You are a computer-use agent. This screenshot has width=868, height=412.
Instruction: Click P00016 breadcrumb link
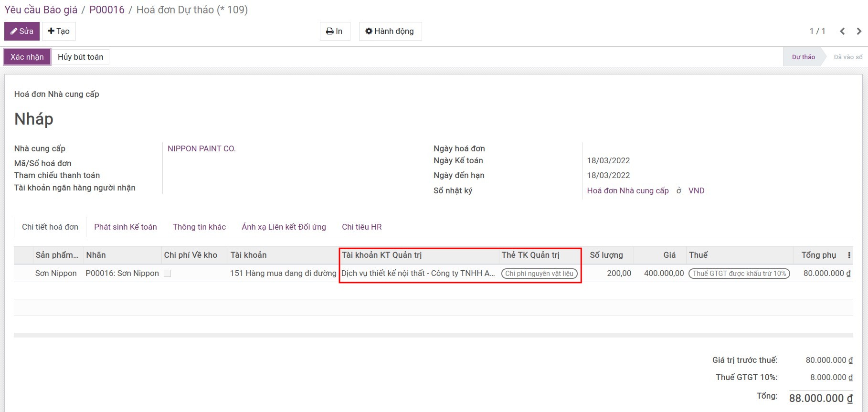coord(107,10)
